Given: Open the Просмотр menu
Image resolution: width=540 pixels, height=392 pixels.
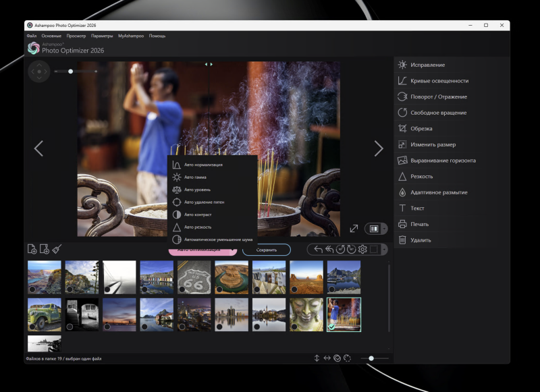Looking at the screenshot, I should click(76, 36).
